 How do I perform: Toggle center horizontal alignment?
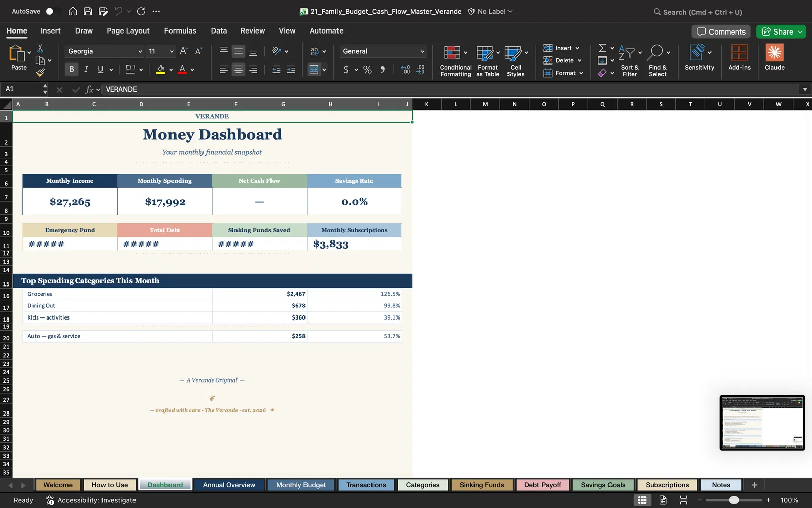coord(239,69)
